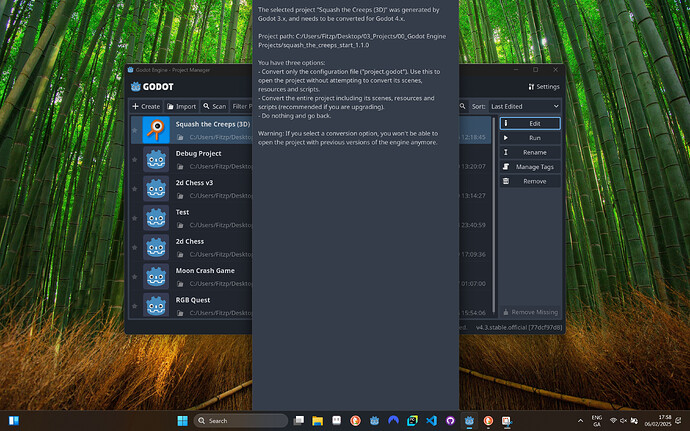Viewport: 690px width, 431px height.
Task: Open the widgets icon at taskbar's left end
Action: pyautogui.click(x=14, y=421)
